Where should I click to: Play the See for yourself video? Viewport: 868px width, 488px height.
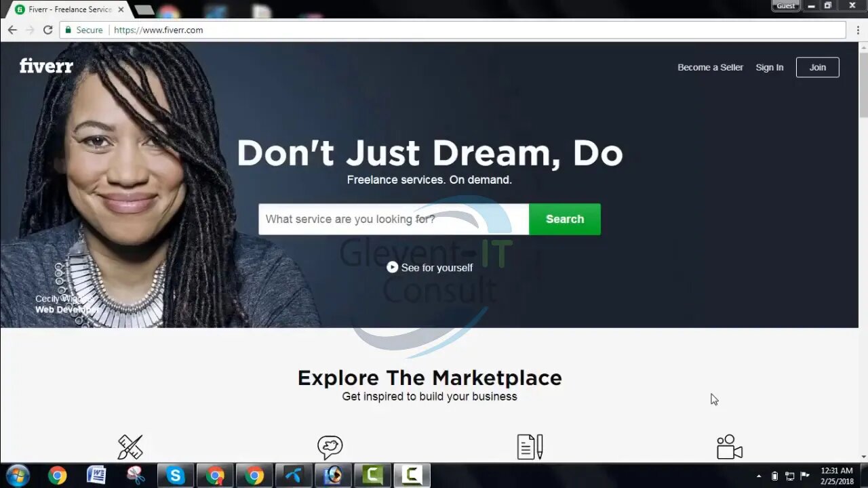pyautogui.click(x=429, y=267)
